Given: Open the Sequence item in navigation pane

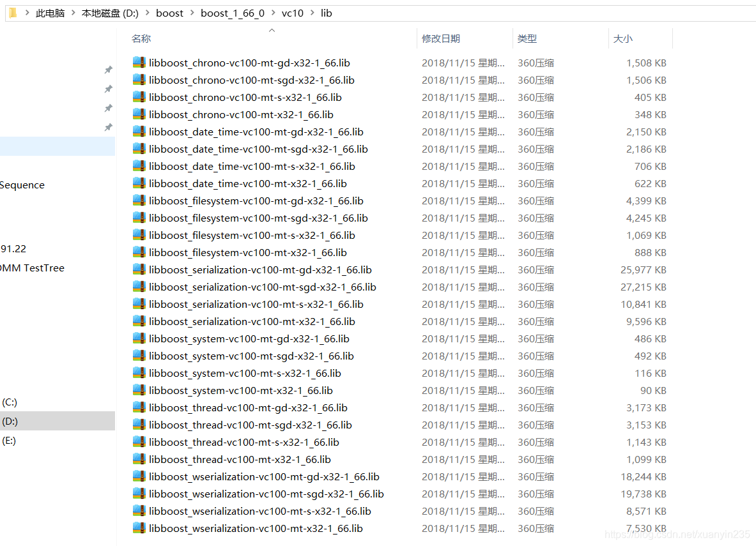Looking at the screenshot, I should [x=22, y=185].
